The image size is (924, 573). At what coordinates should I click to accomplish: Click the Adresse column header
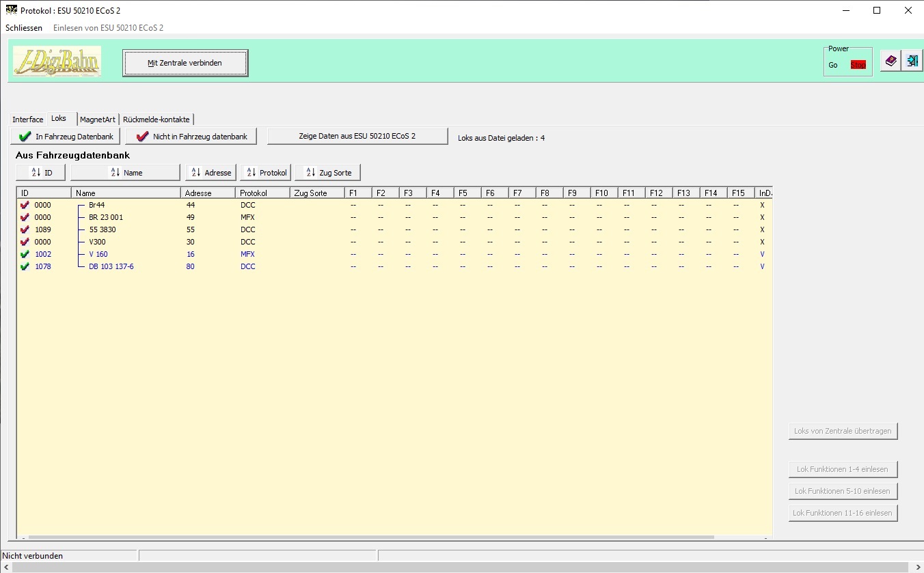[208, 193]
